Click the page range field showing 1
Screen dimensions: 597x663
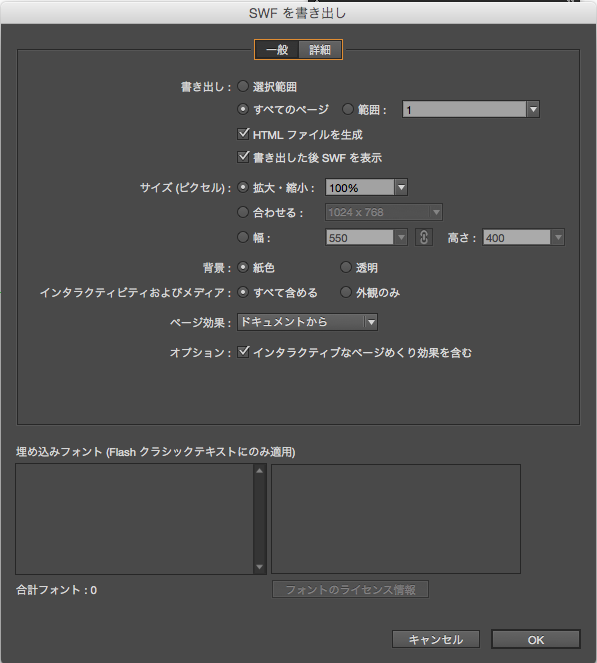(464, 110)
